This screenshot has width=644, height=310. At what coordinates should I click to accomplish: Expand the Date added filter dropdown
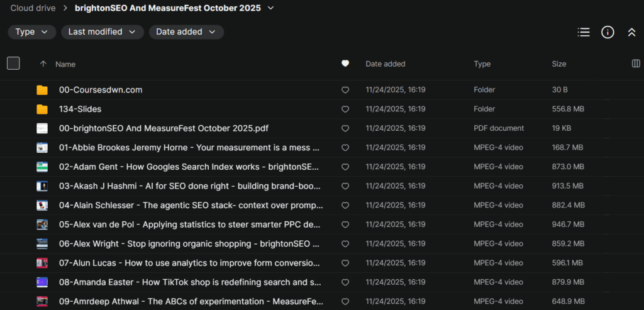(186, 32)
